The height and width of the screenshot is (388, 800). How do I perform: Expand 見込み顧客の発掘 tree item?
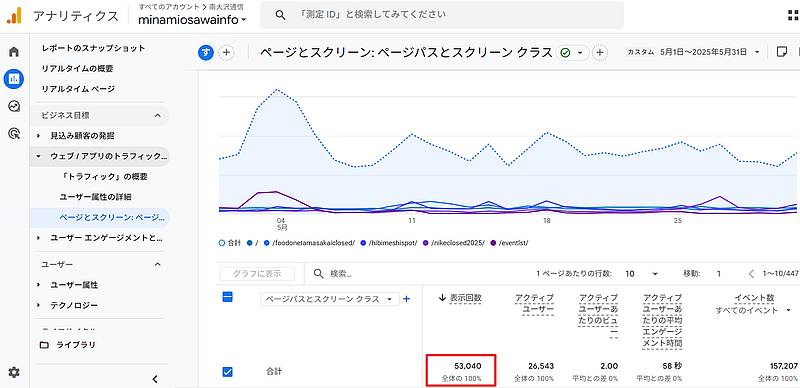[x=39, y=136]
